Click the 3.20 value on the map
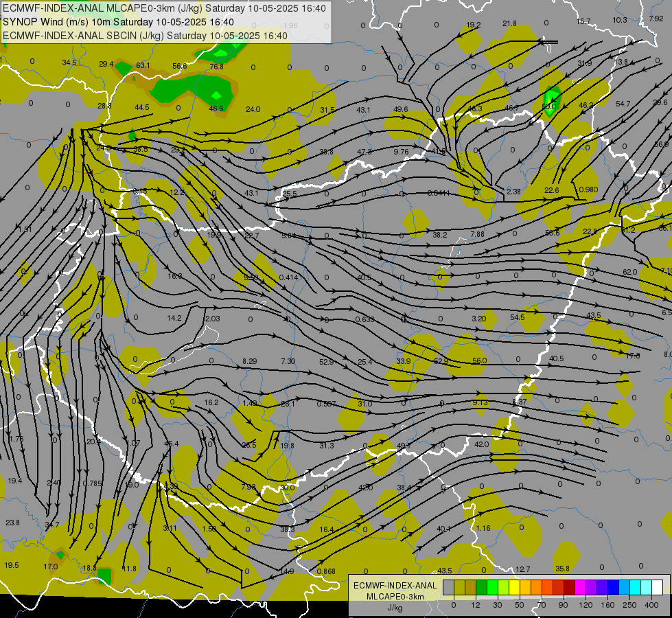Screen dimensions: 672x618 click(479, 318)
